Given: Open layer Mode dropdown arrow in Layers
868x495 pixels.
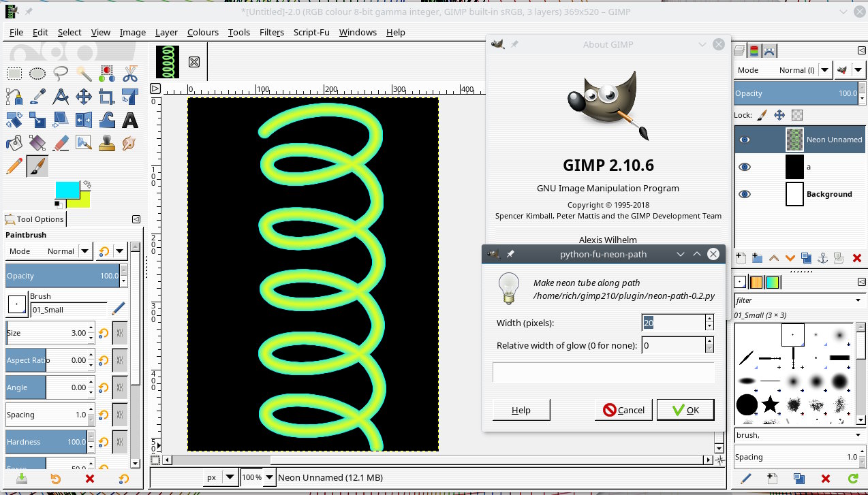Looking at the screenshot, I should pos(824,70).
